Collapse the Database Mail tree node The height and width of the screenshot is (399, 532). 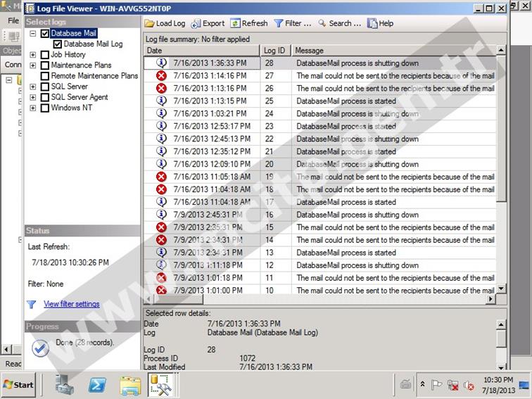(33, 33)
